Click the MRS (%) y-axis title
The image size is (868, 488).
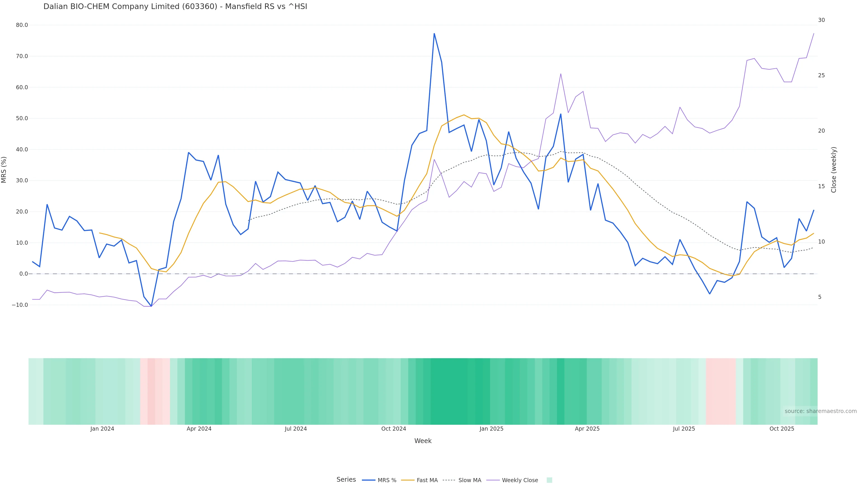[4, 170]
